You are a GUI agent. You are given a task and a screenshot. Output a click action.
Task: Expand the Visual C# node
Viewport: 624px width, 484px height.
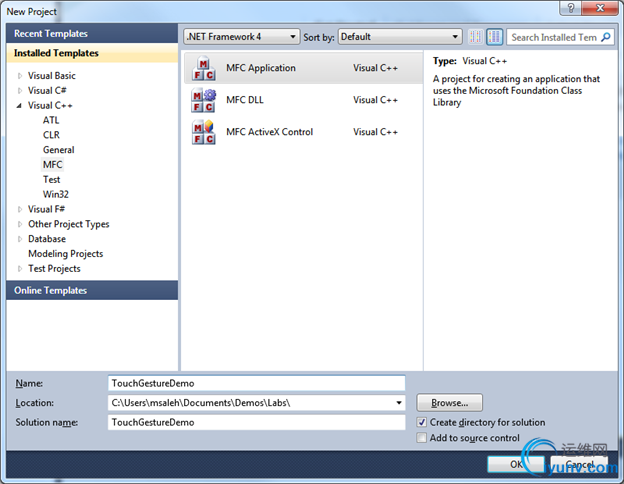(20, 91)
